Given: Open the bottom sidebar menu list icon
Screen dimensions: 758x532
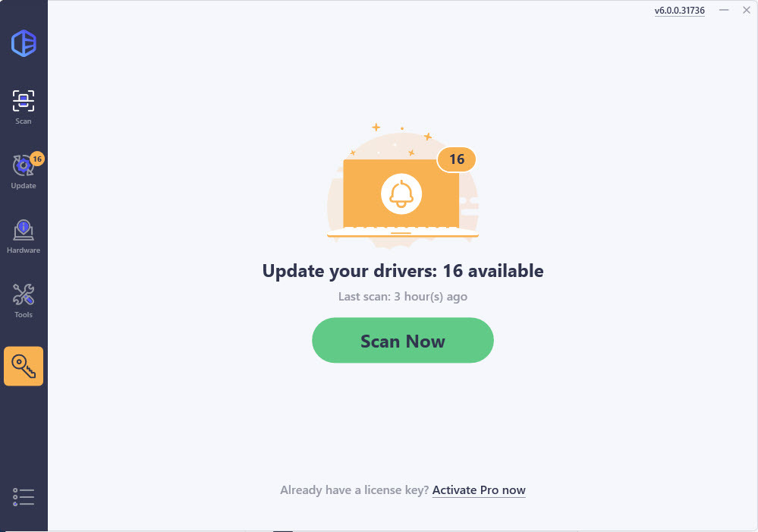Looking at the screenshot, I should [x=24, y=496].
